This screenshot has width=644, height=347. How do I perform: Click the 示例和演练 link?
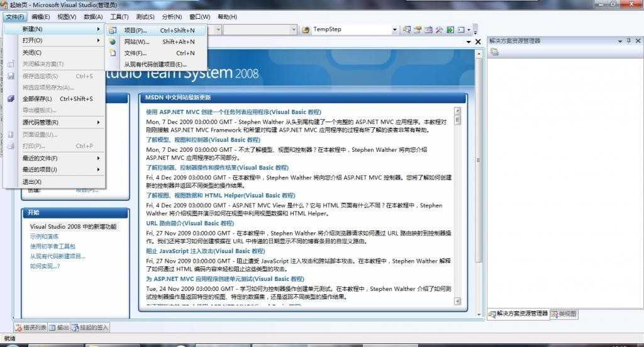pos(45,237)
